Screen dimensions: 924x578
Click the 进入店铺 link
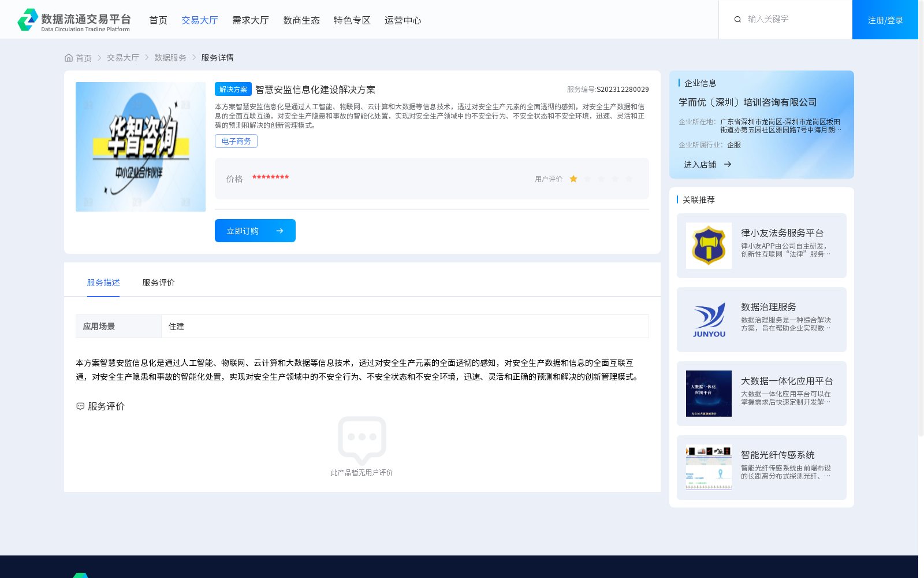click(x=700, y=165)
